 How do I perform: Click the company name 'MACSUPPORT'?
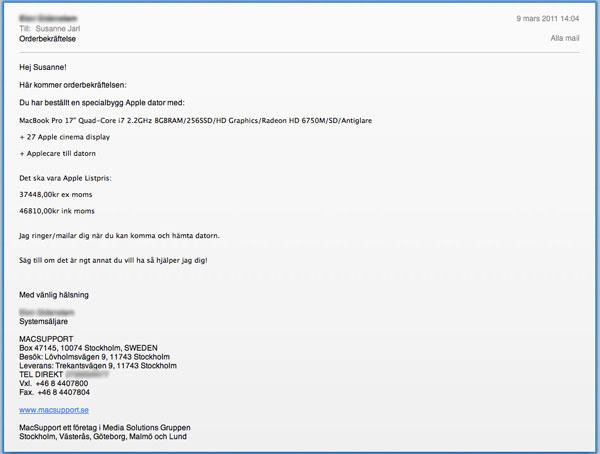click(46, 339)
